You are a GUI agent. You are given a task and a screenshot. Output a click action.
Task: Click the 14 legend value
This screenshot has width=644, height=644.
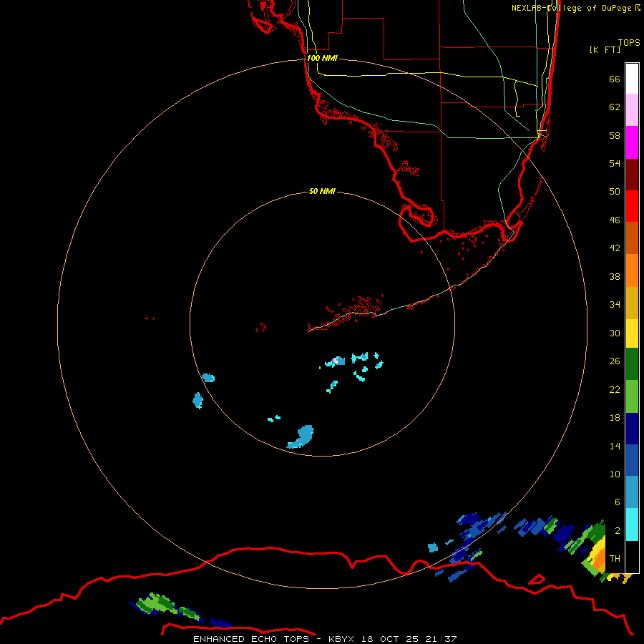click(615, 446)
